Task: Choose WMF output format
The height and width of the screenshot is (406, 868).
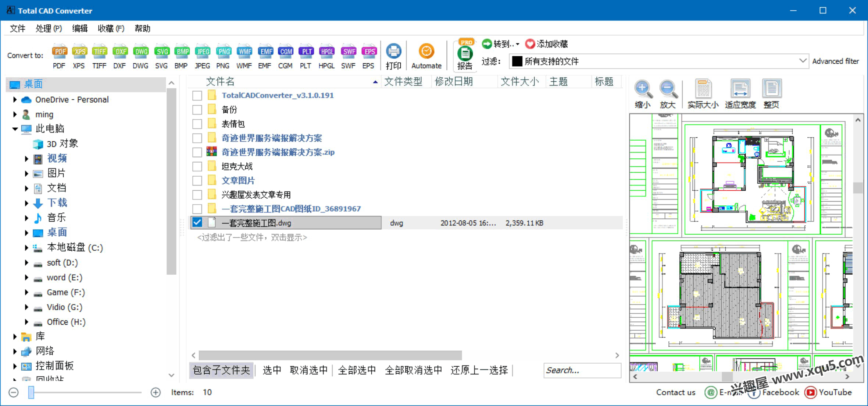Action: point(244,56)
